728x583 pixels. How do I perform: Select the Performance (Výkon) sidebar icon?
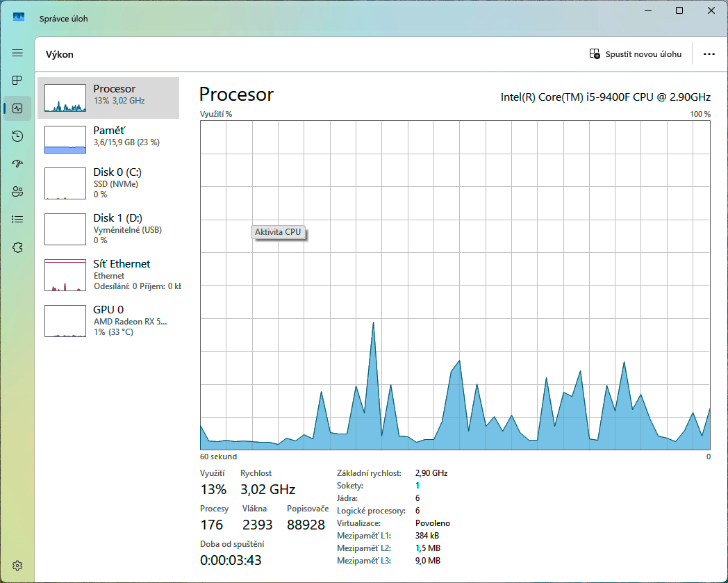tap(17, 108)
